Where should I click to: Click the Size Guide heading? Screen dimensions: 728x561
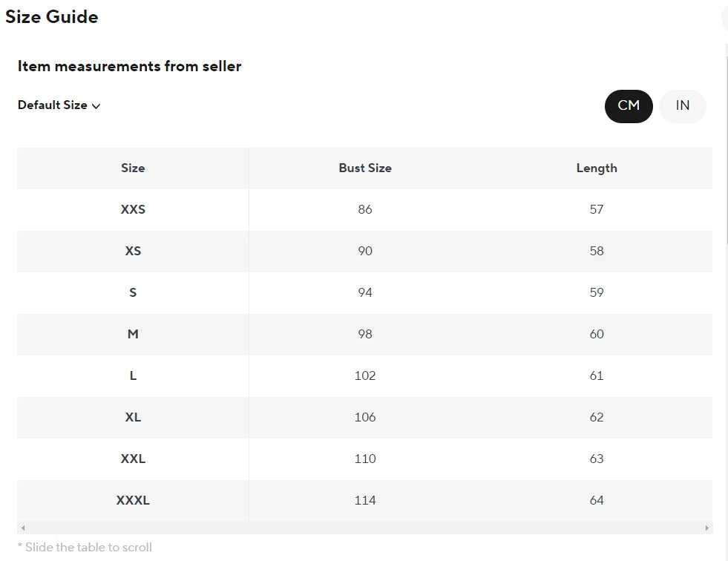click(52, 17)
